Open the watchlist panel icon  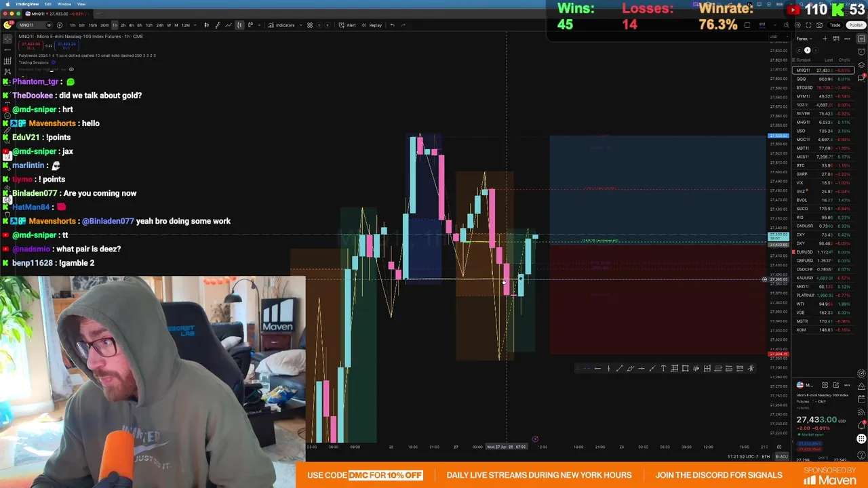[x=861, y=39]
